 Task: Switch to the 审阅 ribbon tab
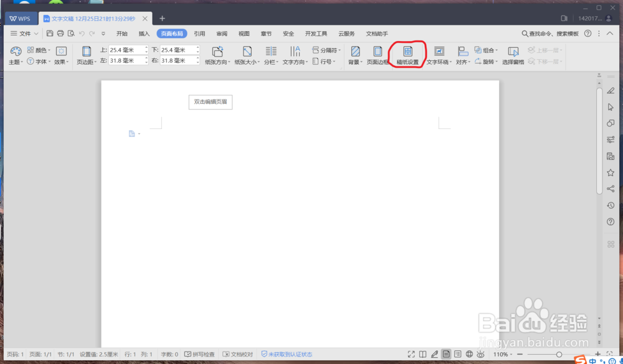coord(222,34)
